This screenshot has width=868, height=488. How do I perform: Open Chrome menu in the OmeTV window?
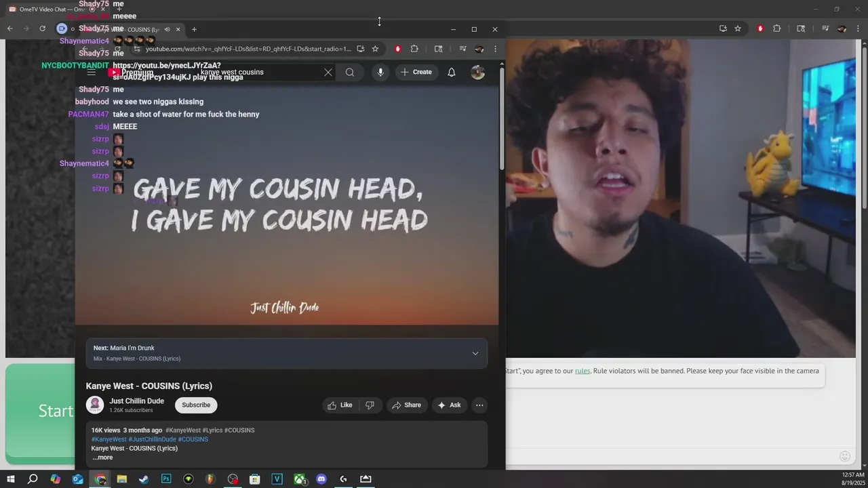[858, 28]
